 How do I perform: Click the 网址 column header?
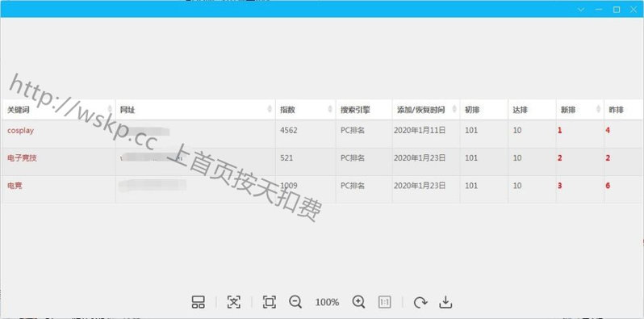tap(128, 110)
